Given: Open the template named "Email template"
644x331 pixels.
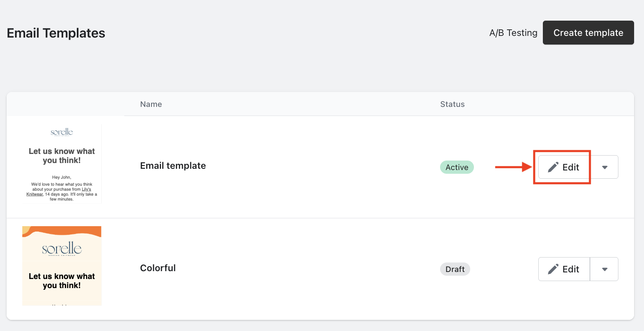Looking at the screenshot, I should tap(173, 166).
